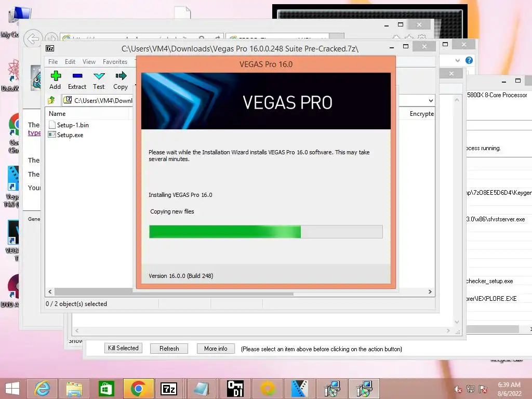Screen dimensions: 532x399
Task: Click the muted volume tray icon
Action: coord(458,389)
